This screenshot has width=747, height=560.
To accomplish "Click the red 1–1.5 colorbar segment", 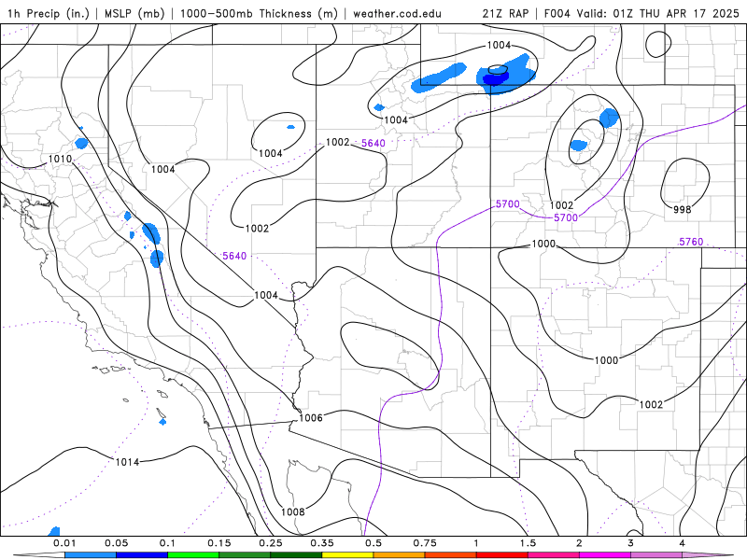I will pyautogui.click(x=502, y=555).
